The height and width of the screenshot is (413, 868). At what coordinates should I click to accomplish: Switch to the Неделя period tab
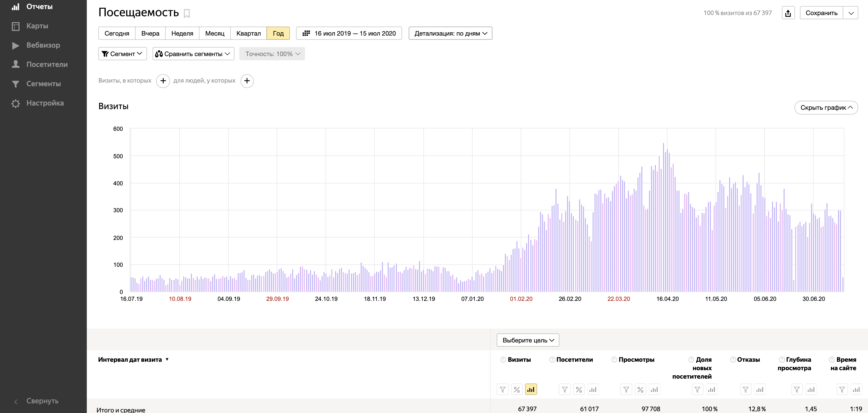click(182, 33)
